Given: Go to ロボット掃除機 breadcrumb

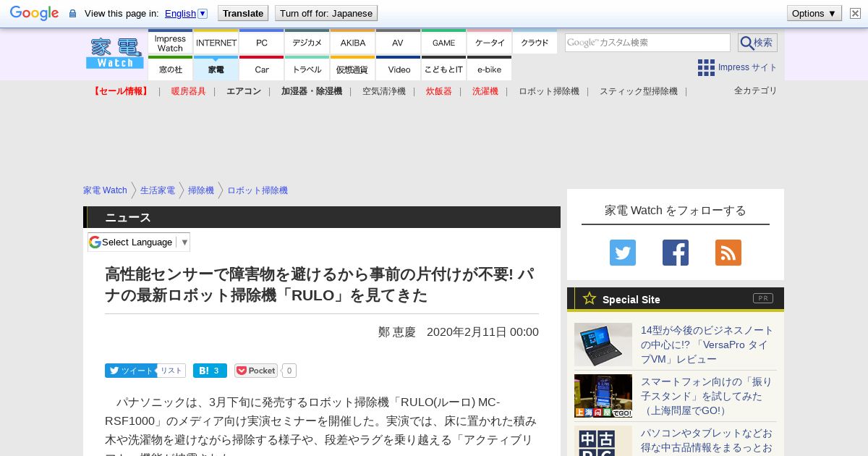Looking at the screenshot, I should [258, 190].
